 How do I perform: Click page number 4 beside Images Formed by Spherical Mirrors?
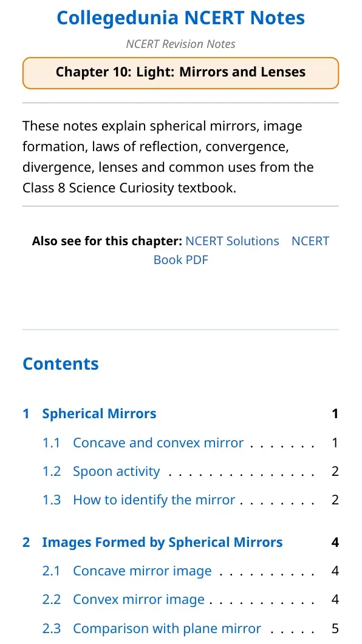point(335,542)
